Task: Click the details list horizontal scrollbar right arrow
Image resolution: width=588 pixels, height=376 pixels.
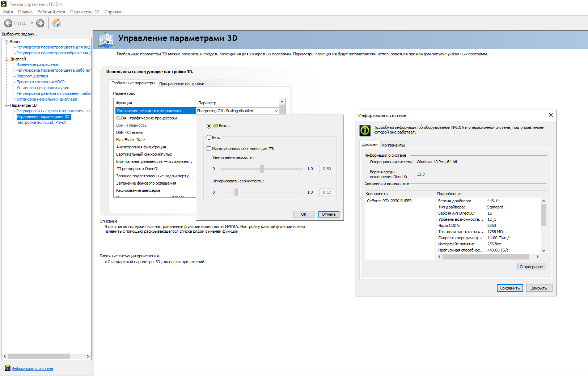Action: pyautogui.click(x=538, y=257)
